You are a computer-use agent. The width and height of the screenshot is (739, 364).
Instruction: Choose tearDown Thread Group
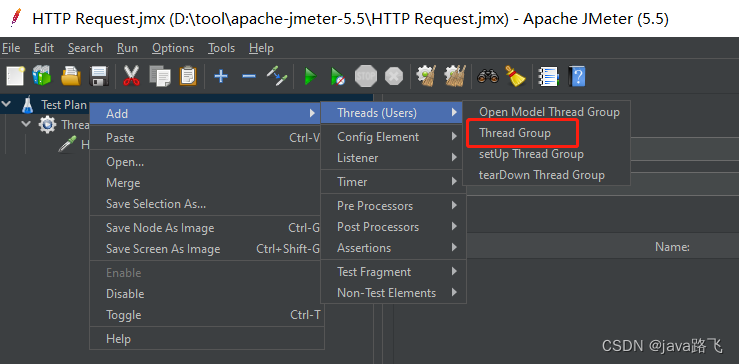(546, 175)
